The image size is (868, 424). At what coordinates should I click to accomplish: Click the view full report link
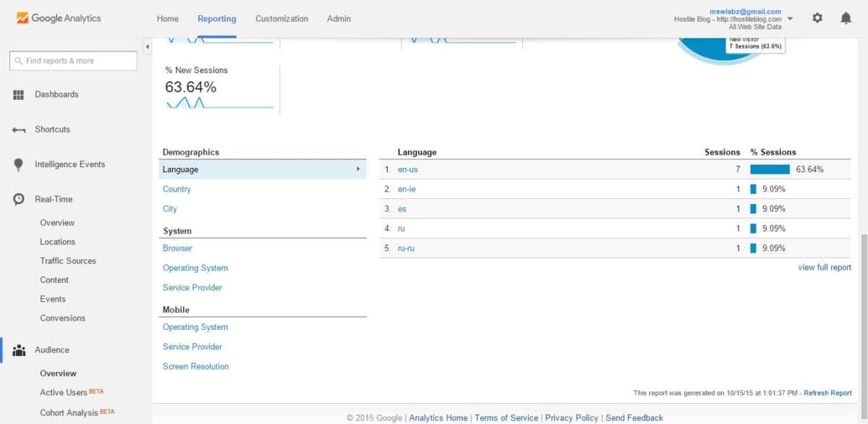coord(824,268)
